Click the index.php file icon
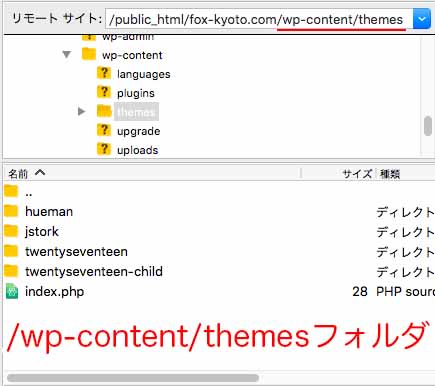Screen dimensions: 435x386 pos(12,291)
